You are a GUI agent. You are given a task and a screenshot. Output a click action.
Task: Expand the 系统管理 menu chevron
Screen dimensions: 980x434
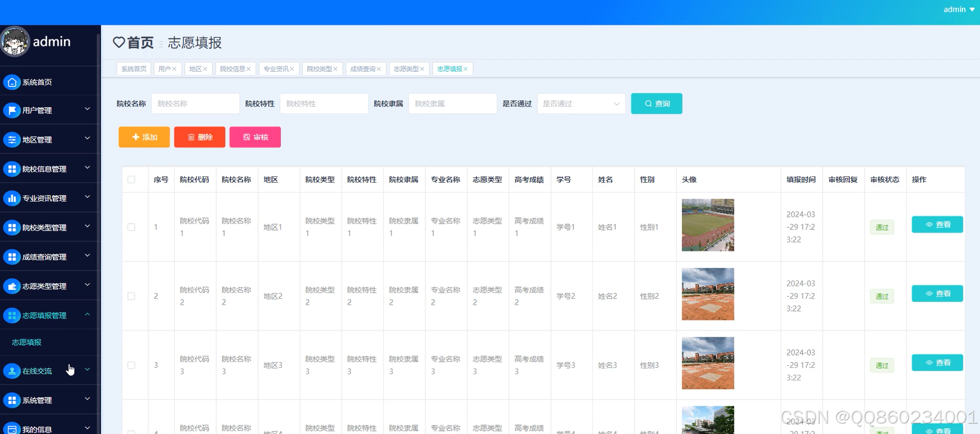click(87, 399)
